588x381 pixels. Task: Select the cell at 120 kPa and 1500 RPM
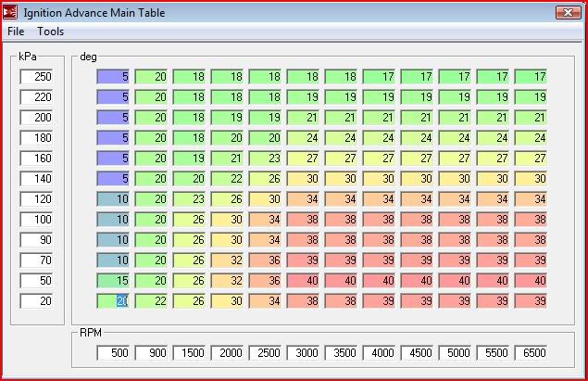[x=189, y=198]
